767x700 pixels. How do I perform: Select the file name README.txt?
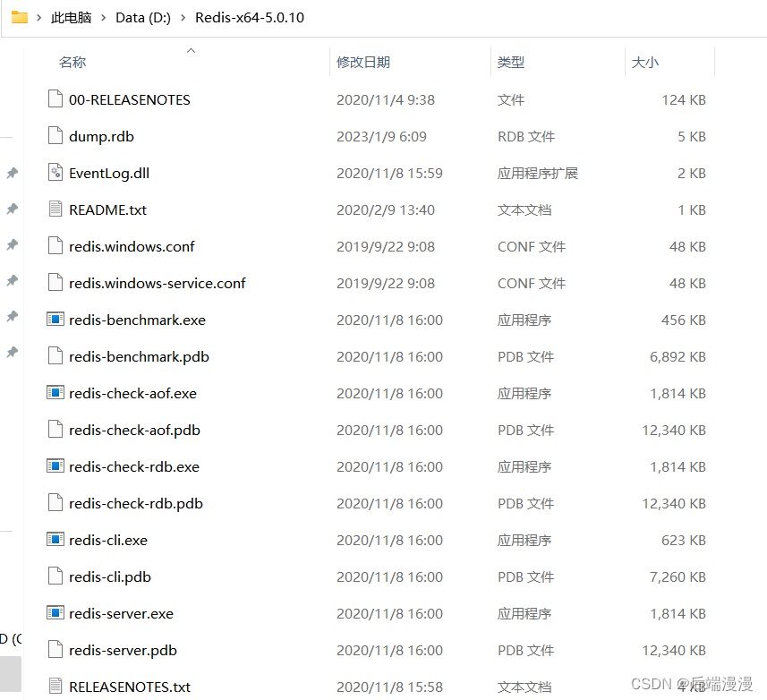coord(107,209)
